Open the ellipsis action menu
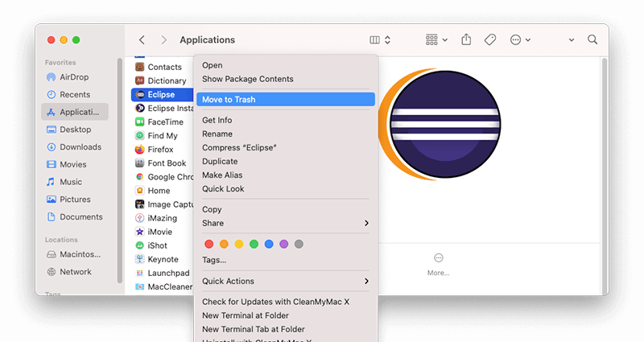 coord(520,39)
